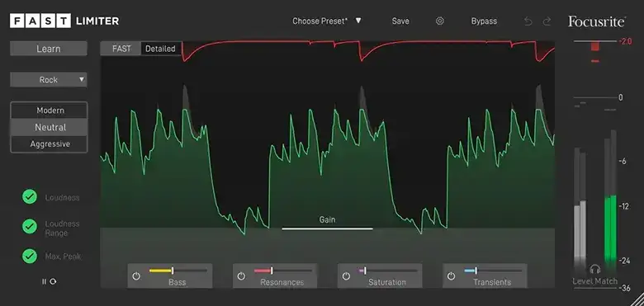This screenshot has width=644, height=306.
Task: Click the Max. Peak text label
Action: point(64,257)
